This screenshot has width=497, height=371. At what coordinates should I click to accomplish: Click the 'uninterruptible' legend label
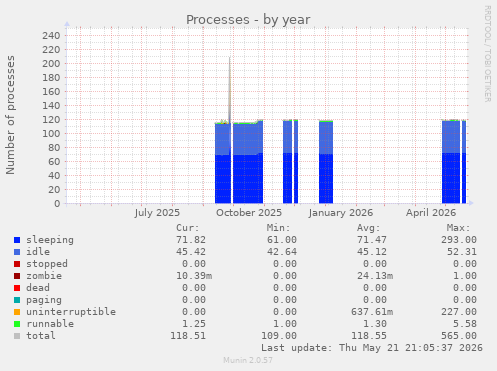point(71,312)
